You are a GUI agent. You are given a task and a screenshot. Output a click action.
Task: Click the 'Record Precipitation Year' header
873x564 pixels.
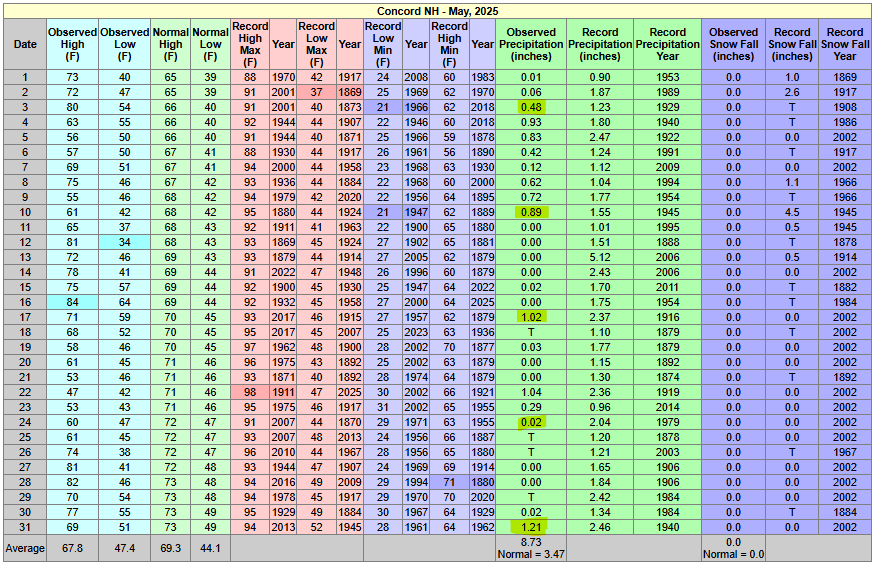(x=668, y=44)
